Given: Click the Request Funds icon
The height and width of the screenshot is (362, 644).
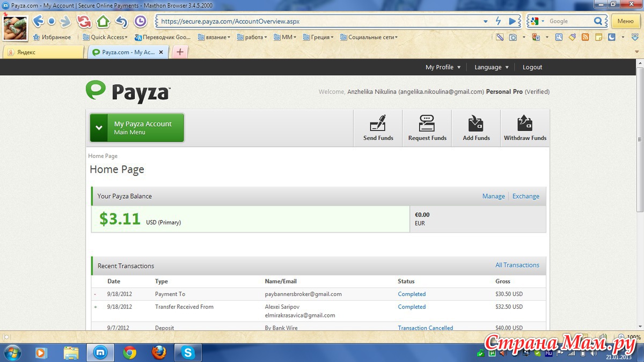Looking at the screenshot, I should click(427, 128).
